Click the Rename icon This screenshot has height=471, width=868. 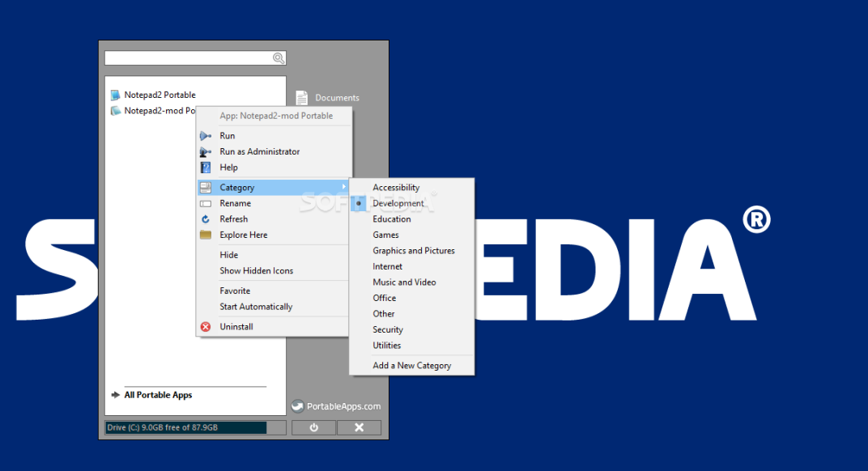coord(206,204)
